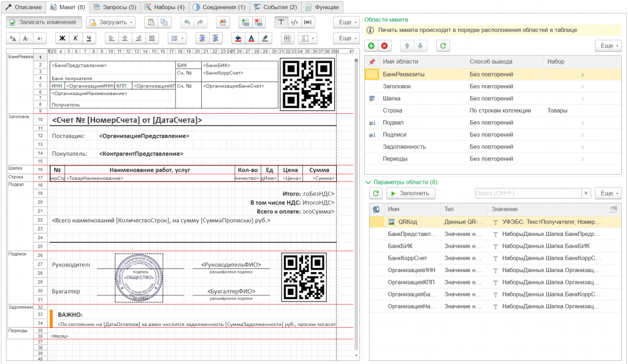Move the selected area down
This screenshot has height=364, width=628.
click(419, 46)
